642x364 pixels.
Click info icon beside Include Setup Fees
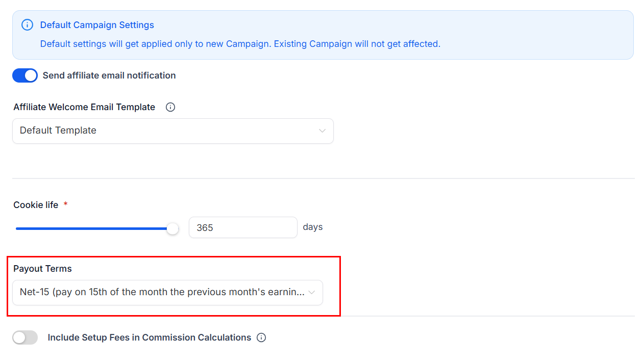click(x=261, y=337)
